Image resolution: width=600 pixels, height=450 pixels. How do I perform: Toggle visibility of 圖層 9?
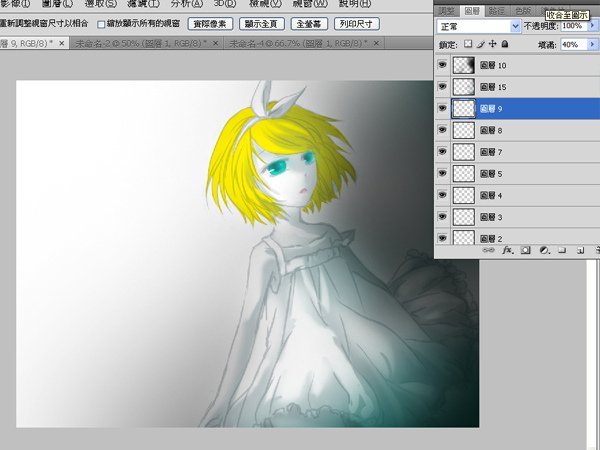442,108
